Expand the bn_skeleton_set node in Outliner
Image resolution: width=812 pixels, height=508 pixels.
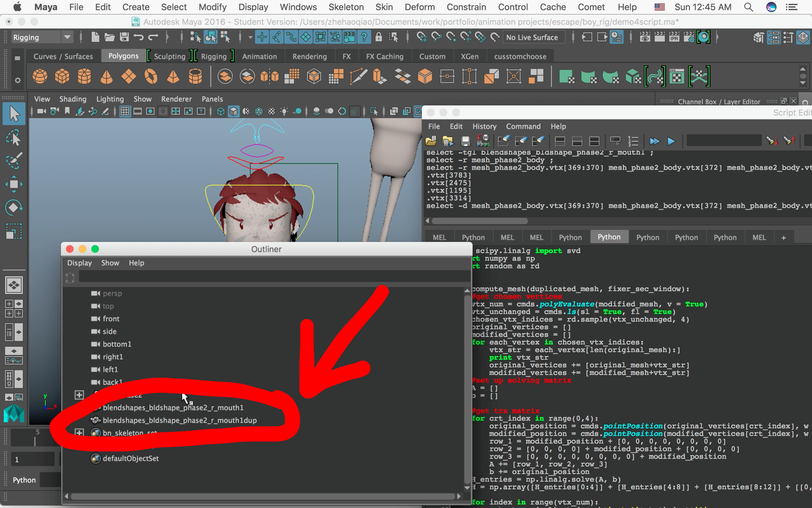point(79,432)
